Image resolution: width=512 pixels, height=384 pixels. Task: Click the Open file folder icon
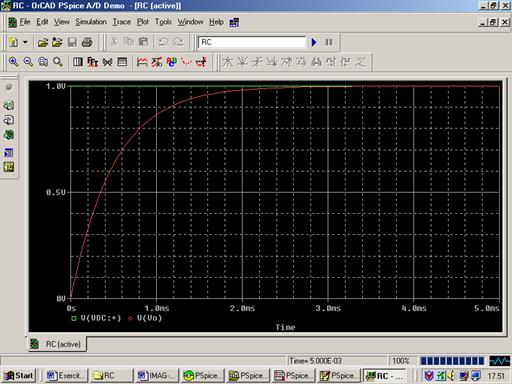pos(43,42)
